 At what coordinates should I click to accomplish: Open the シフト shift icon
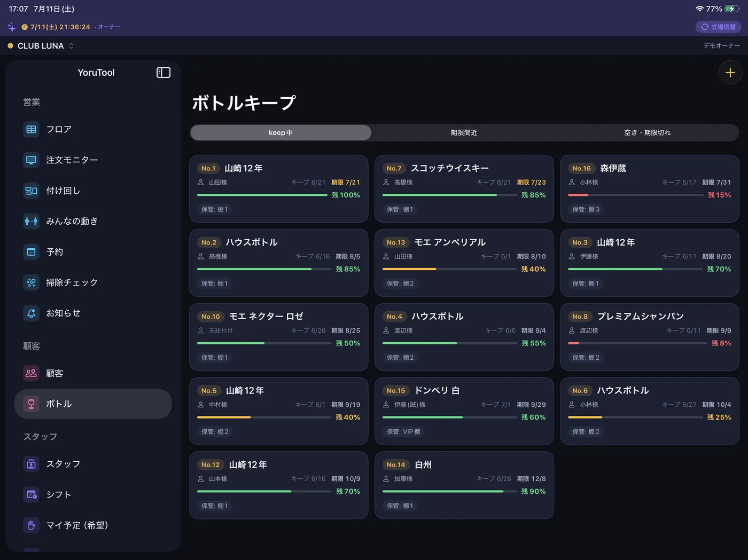click(x=32, y=495)
